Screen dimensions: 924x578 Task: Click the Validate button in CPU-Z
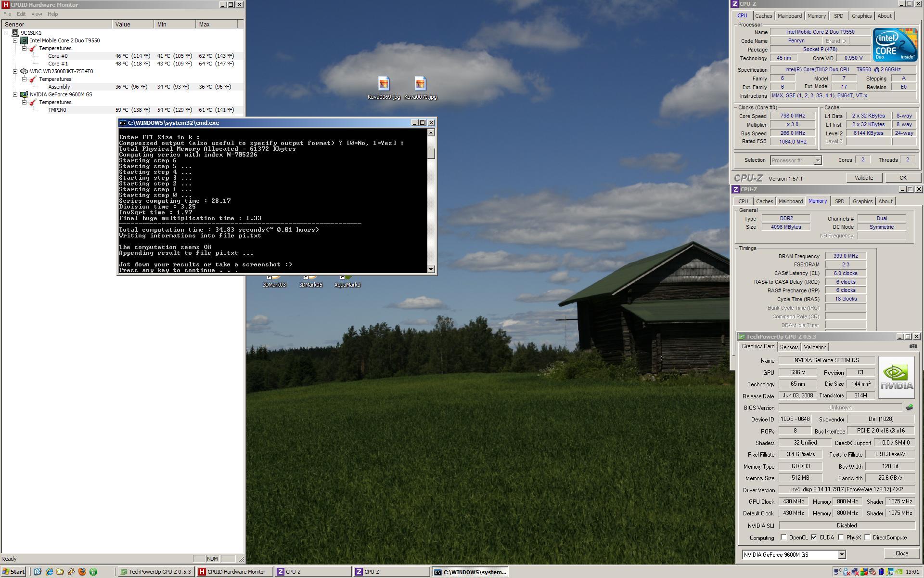click(x=864, y=178)
